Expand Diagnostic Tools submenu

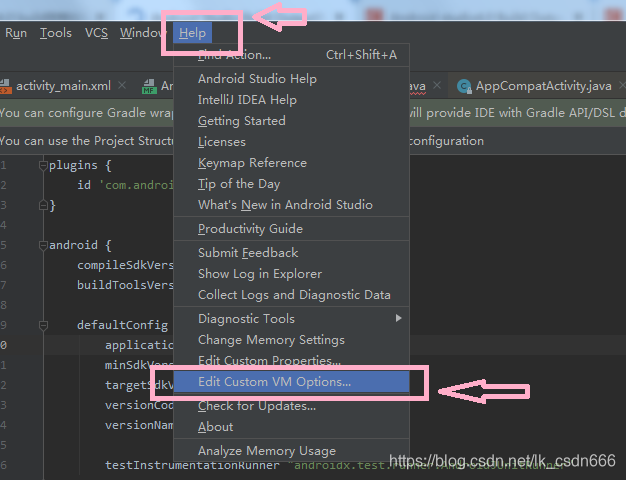click(x=291, y=319)
